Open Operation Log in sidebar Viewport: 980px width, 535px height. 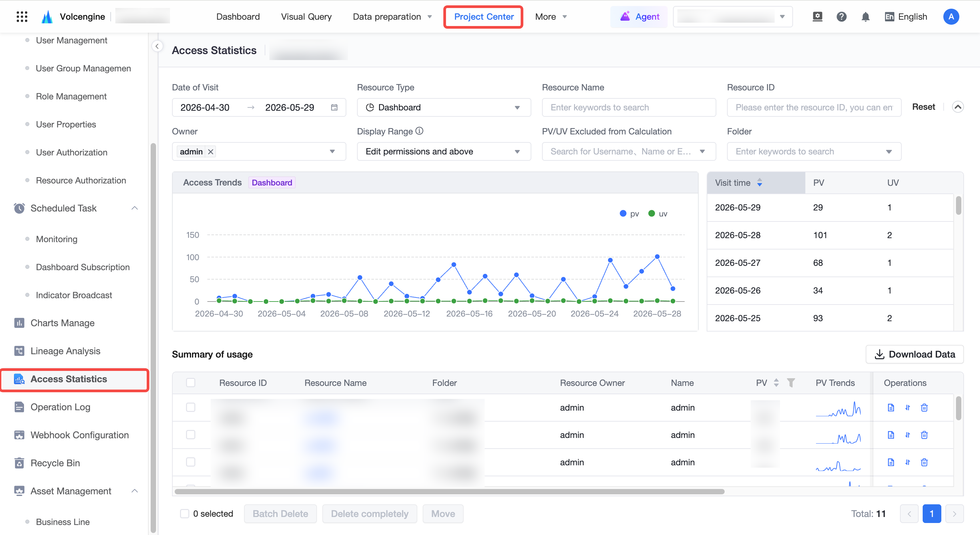[x=60, y=407]
